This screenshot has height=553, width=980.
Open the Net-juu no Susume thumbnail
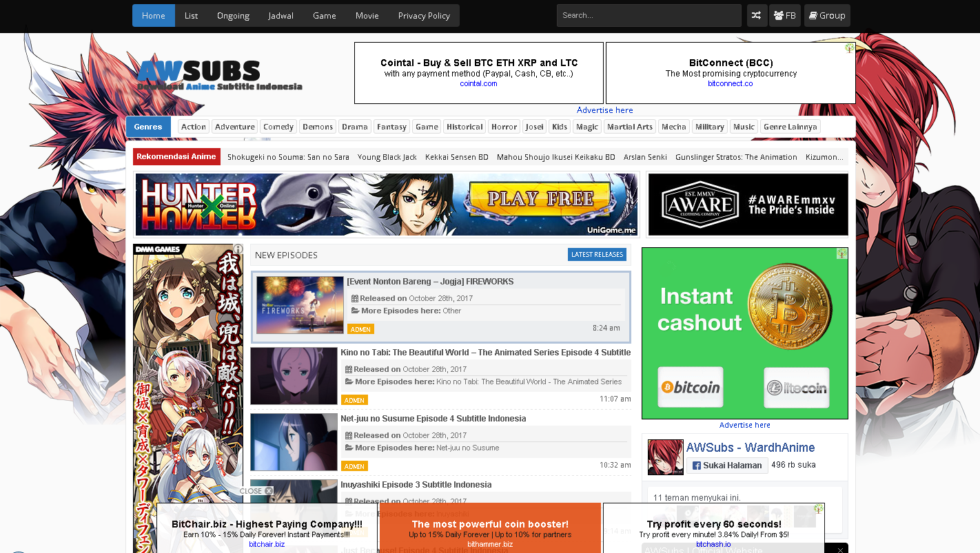(294, 442)
